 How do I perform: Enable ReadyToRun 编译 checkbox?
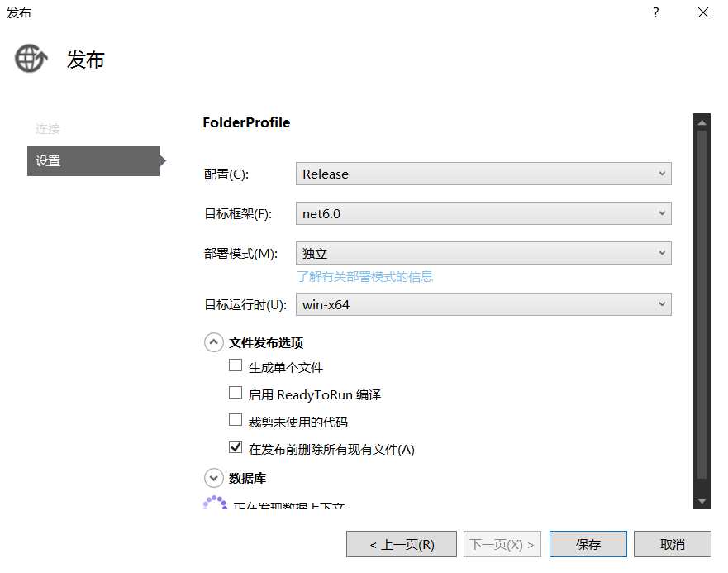point(236,394)
